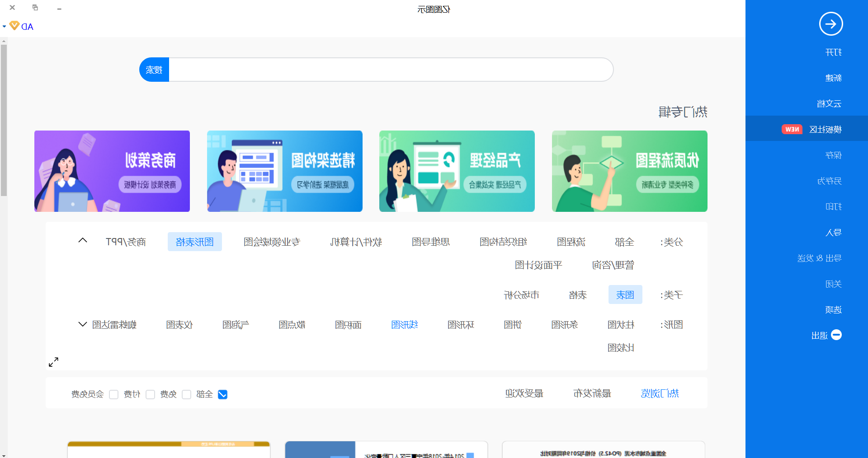This screenshot has width=868, height=458.
Task: Select the 专业领域绘图 category
Action: 272,242
